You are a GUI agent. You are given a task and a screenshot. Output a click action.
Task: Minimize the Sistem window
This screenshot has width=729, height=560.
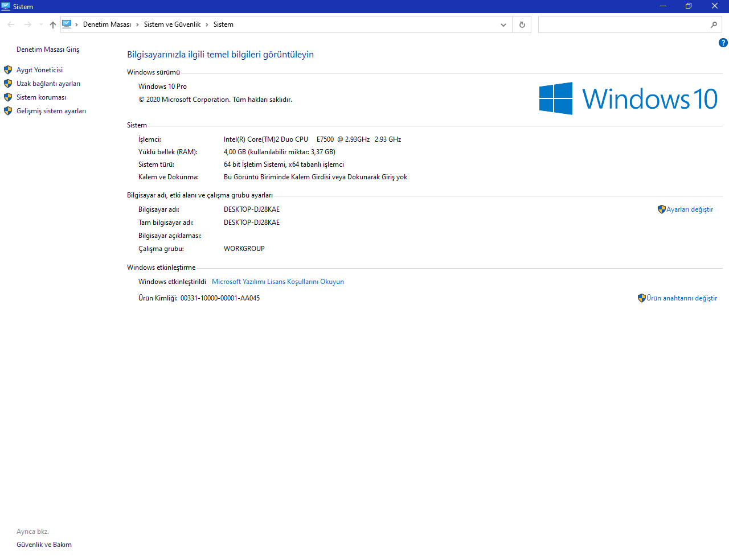[x=663, y=6]
